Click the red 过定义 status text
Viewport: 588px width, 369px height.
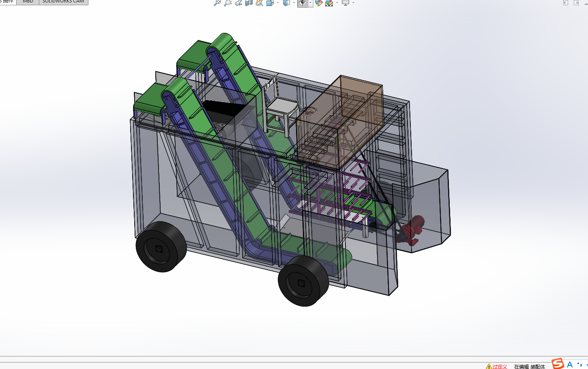500,367
